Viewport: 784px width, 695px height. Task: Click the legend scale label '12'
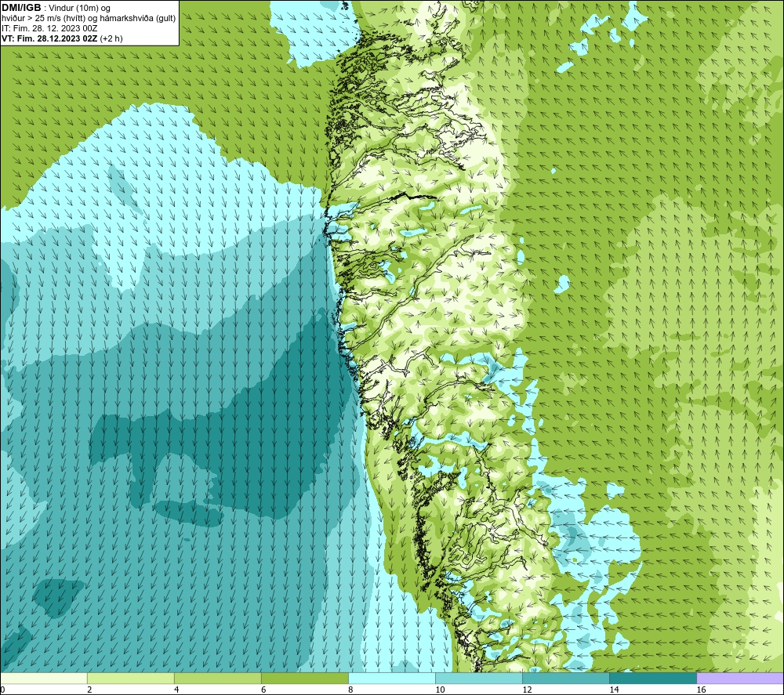527,690
